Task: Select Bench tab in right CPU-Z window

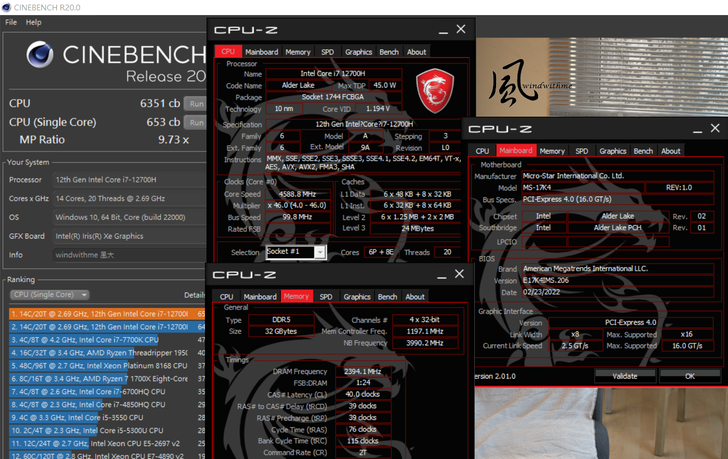Action: (644, 151)
